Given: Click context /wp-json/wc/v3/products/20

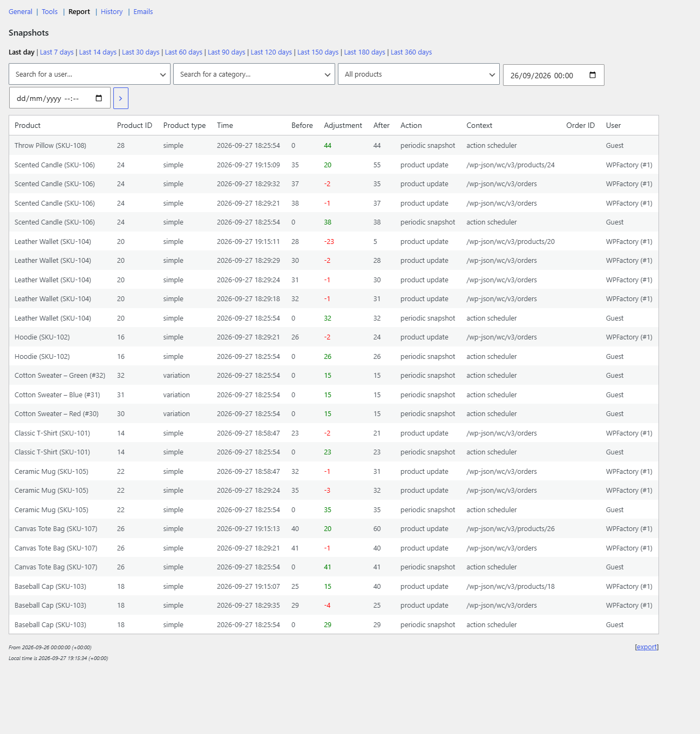Looking at the screenshot, I should point(511,242).
